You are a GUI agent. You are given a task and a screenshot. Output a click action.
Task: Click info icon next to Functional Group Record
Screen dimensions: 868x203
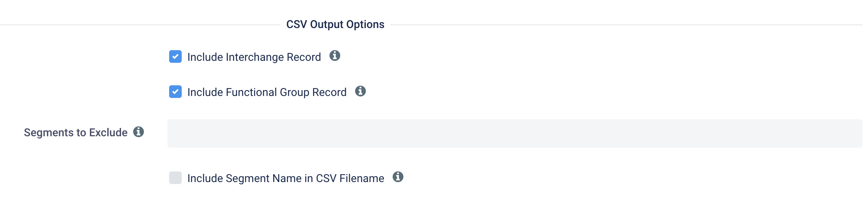pyautogui.click(x=360, y=91)
